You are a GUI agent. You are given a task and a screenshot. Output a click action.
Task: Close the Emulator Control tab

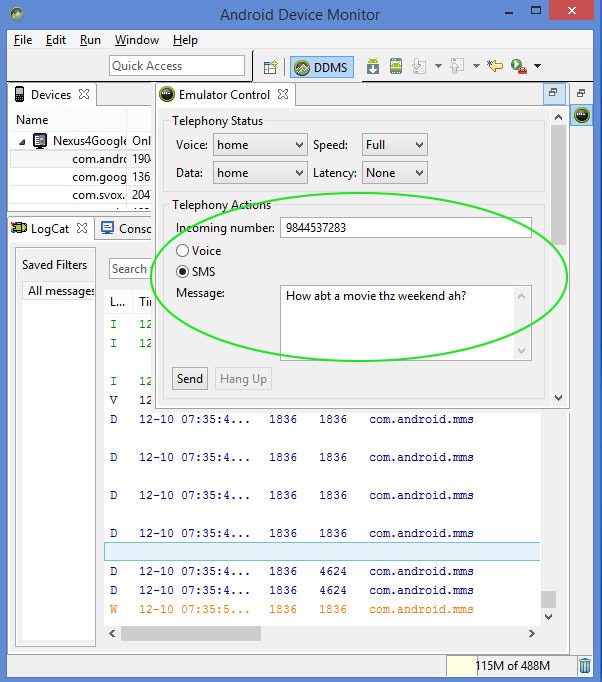click(x=283, y=94)
